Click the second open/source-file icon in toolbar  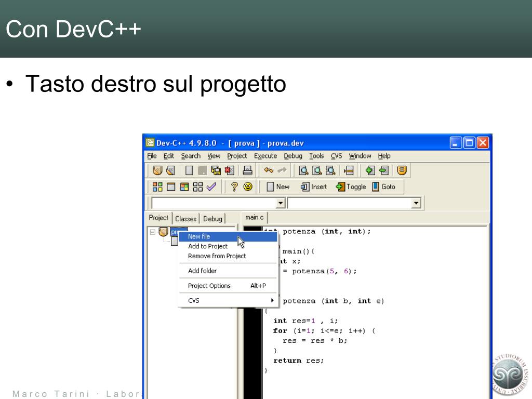pyautogui.click(x=170, y=170)
